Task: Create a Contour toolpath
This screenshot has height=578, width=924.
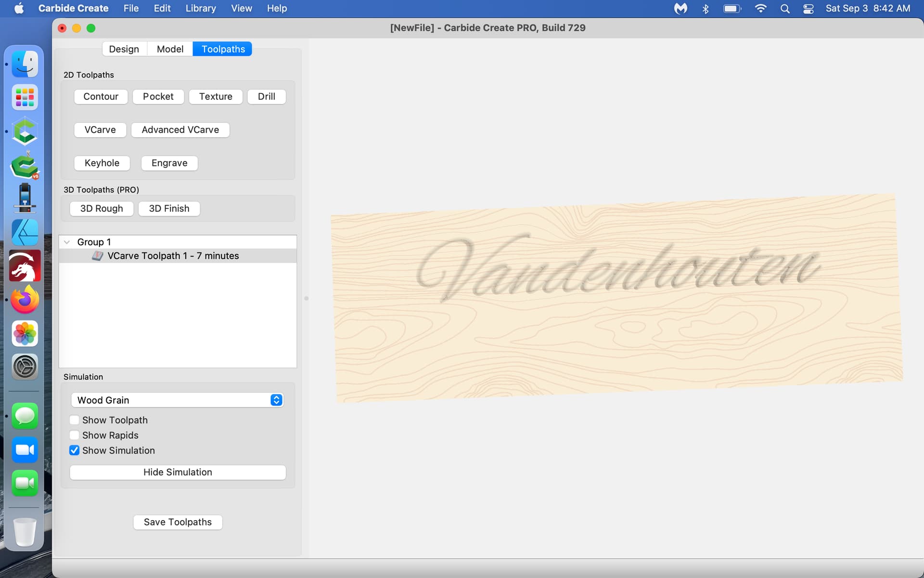Action: (x=101, y=96)
